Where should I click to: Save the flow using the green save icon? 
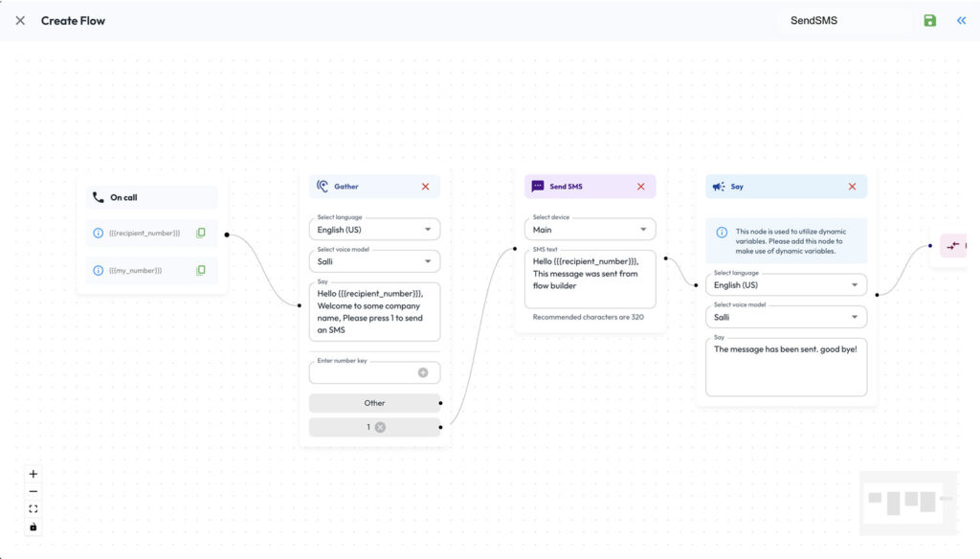point(929,20)
